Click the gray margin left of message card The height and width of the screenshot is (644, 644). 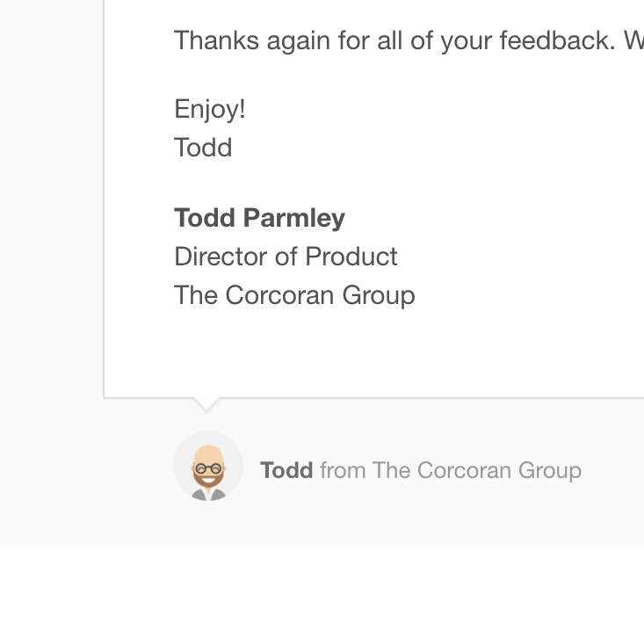(x=51, y=206)
